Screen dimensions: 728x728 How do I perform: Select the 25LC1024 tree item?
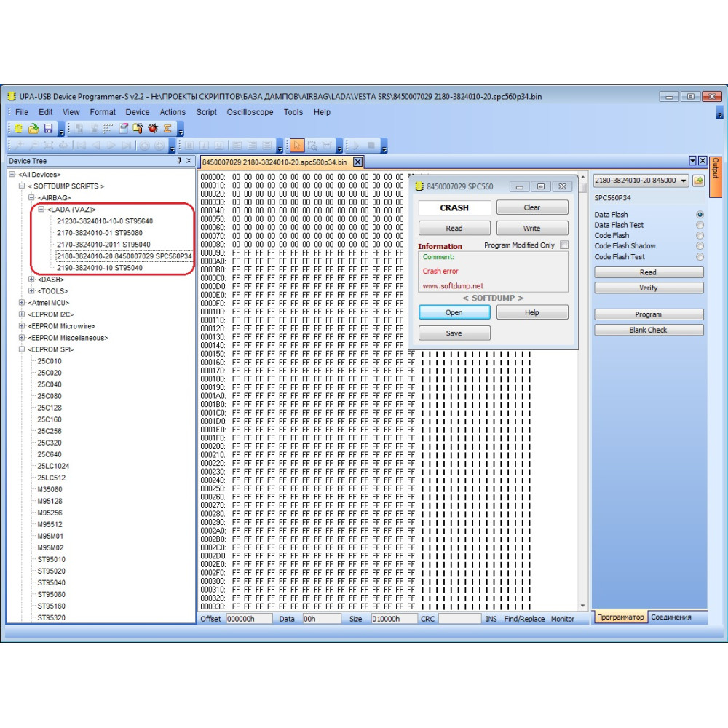click(53, 466)
